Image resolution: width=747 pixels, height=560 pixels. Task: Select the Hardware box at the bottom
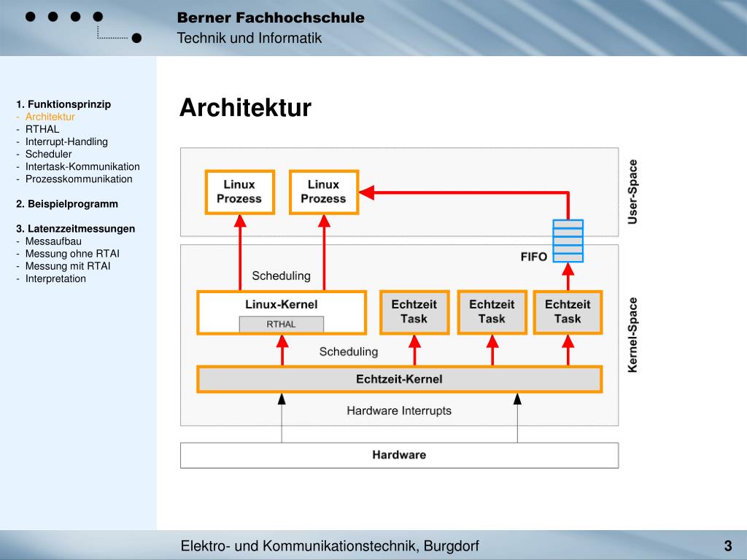tap(399, 455)
